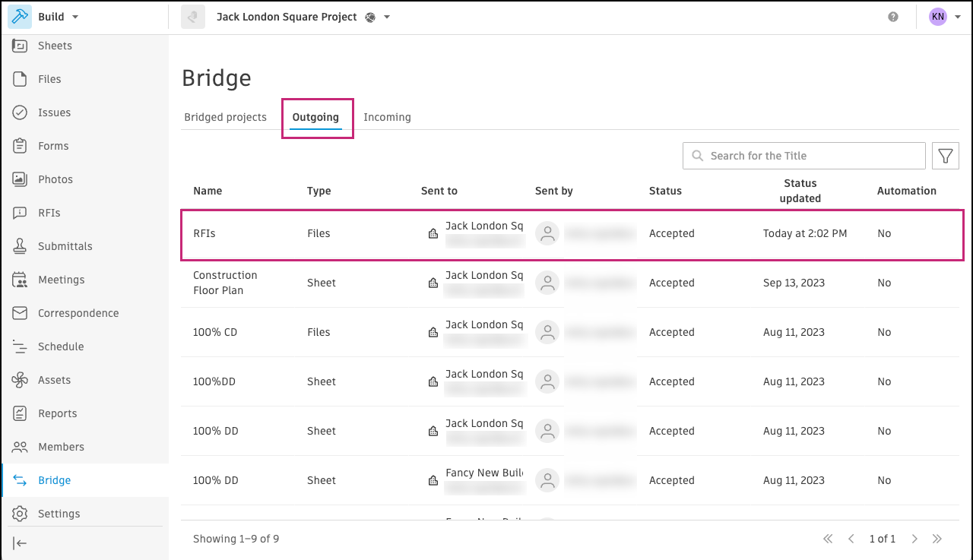Collapse the sidebar with the arrow icon
Viewport: 973px width, 560px height.
pyautogui.click(x=21, y=543)
